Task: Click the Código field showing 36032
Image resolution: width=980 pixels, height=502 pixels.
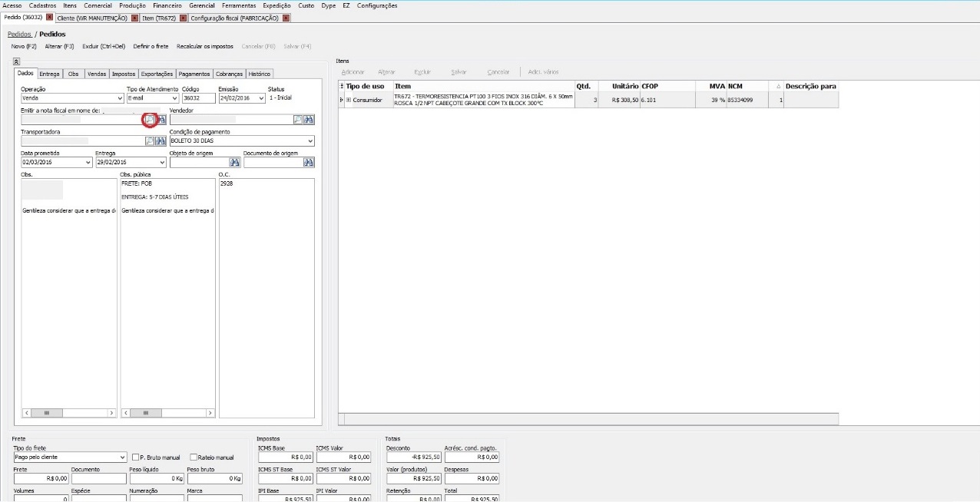Action: (x=198, y=98)
